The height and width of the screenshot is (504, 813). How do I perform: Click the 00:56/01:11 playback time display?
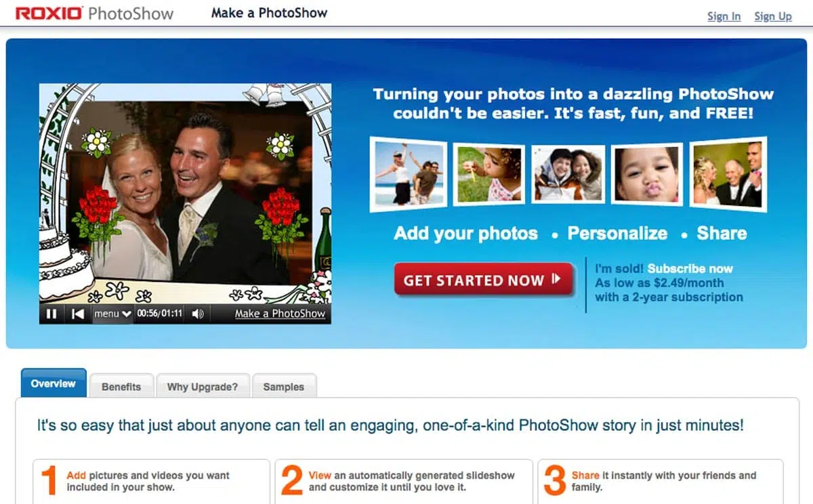coord(160,314)
